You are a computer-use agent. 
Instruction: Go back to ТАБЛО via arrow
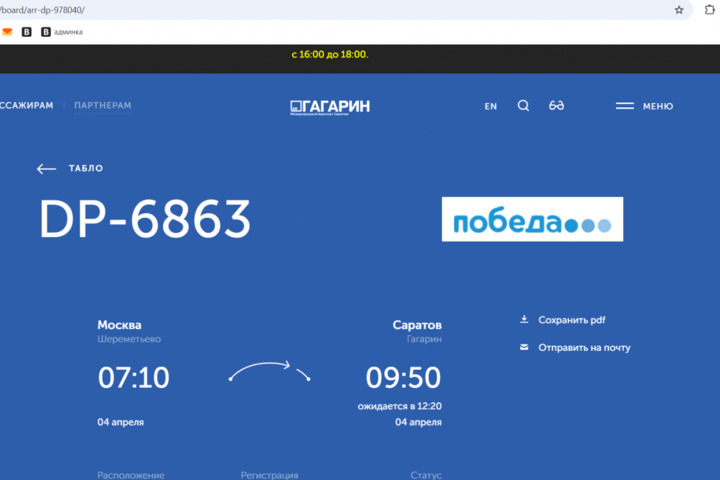pos(47,169)
